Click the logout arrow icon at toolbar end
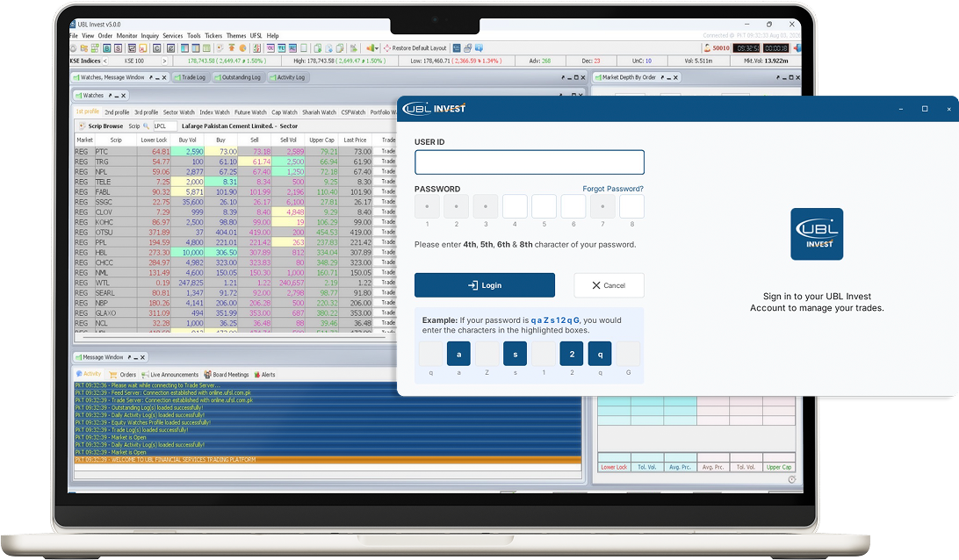 797,48
